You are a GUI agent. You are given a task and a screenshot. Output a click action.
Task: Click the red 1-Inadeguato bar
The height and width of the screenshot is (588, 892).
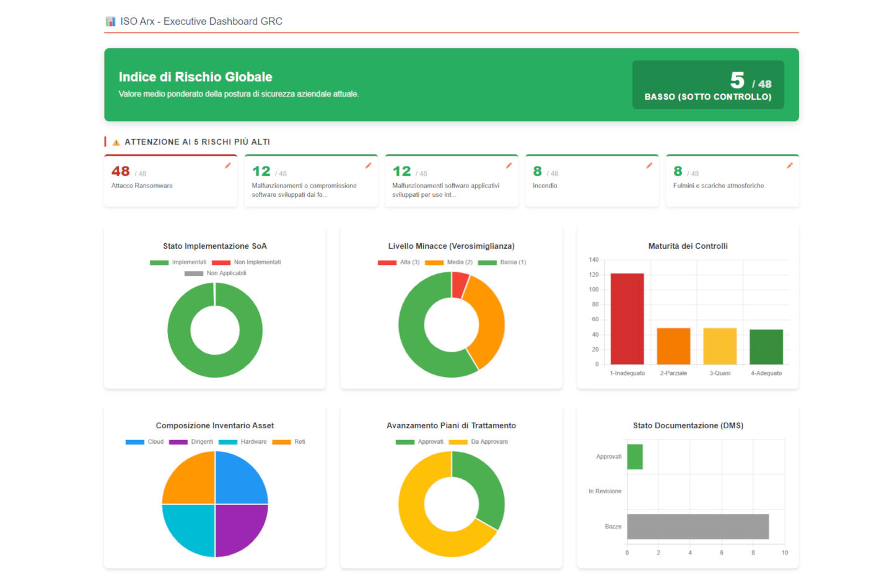tap(627, 319)
